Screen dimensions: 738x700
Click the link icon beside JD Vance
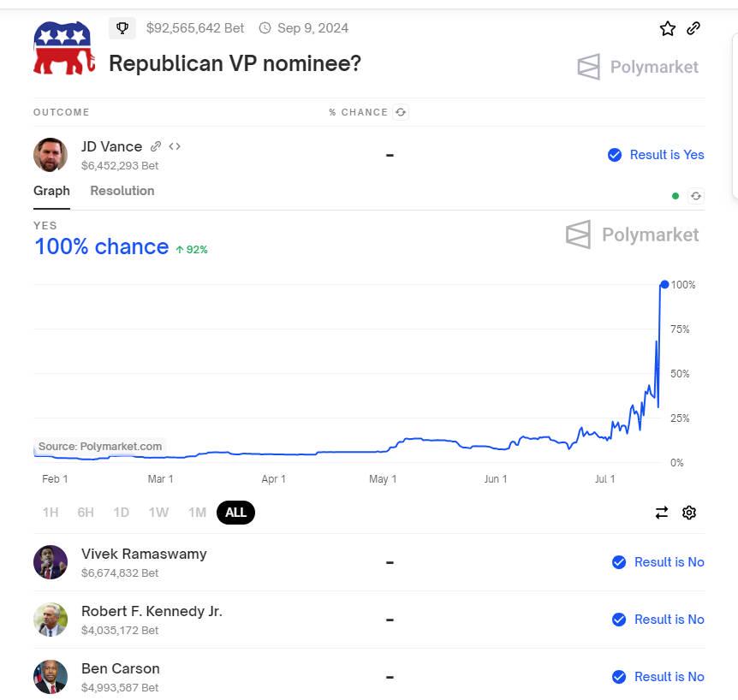156,146
